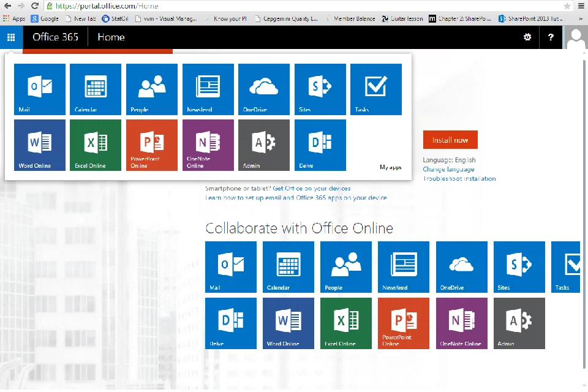Open Mail tile in app launcher panel
Screen dimensions: 588x392
pyautogui.click(x=39, y=89)
